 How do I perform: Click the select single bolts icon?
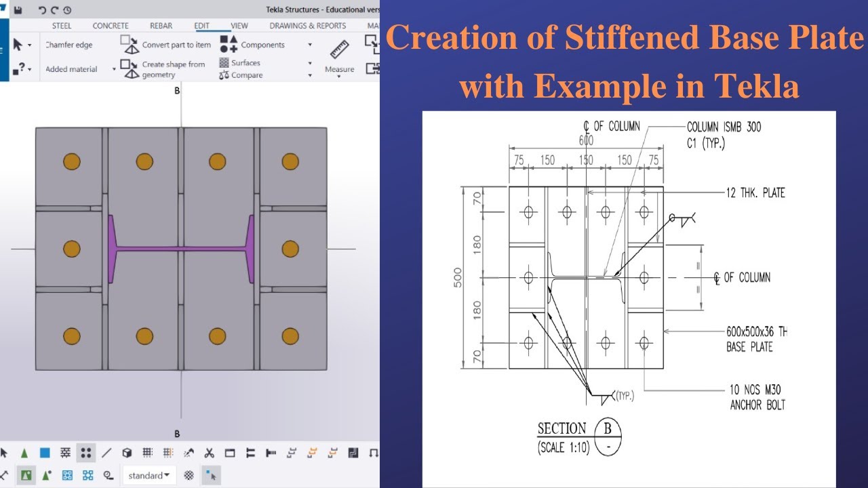click(271, 453)
